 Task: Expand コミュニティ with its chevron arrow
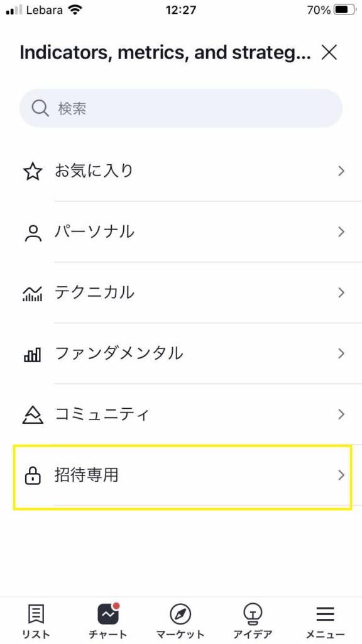coord(341,414)
